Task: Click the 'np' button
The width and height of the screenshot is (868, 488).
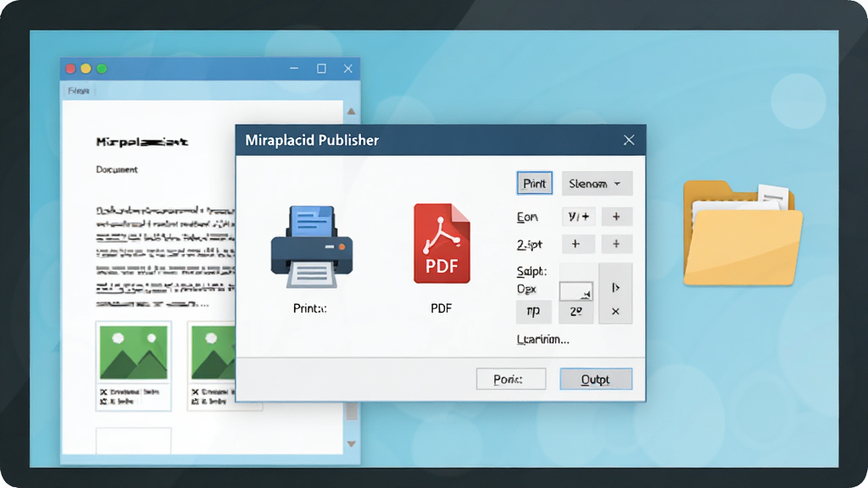Action: [x=534, y=312]
